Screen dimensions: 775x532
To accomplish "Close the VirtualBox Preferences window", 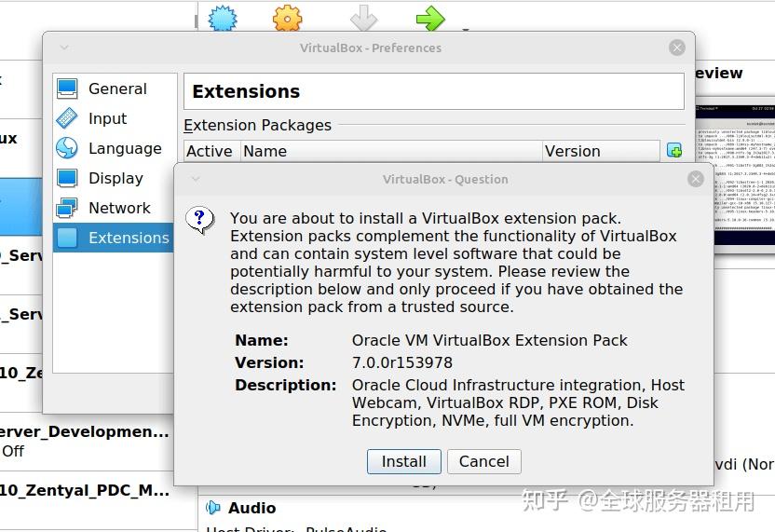I will (676, 48).
